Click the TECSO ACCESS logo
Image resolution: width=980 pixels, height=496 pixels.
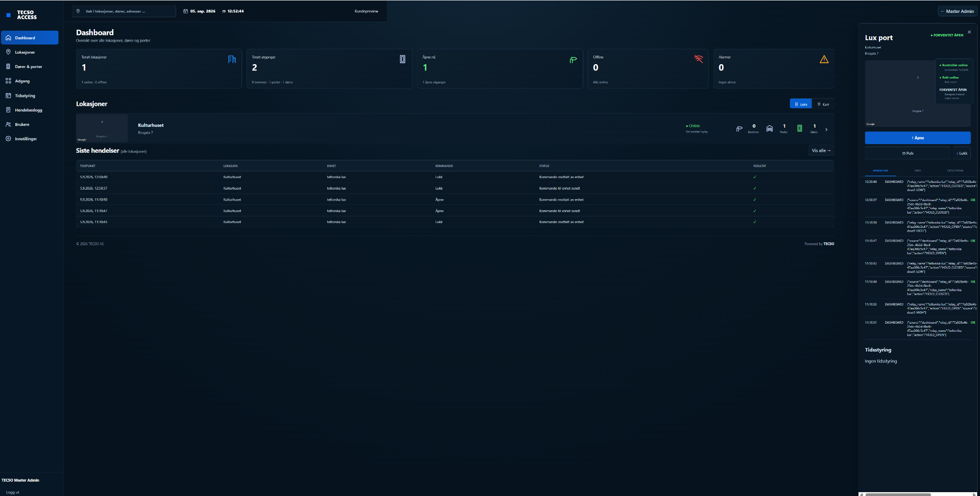pyautogui.click(x=22, y=15)
